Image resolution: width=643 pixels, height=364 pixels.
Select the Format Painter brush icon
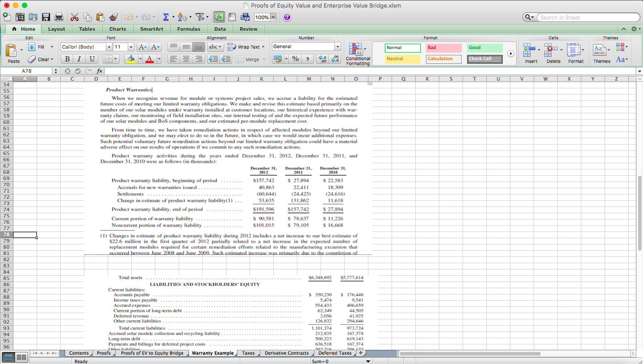(x=113, y=17)
